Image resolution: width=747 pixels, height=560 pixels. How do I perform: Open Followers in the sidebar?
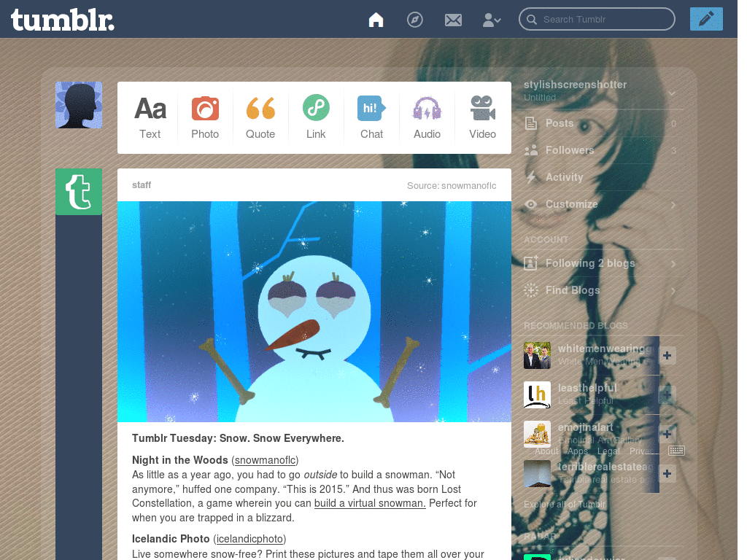point(603,150)
